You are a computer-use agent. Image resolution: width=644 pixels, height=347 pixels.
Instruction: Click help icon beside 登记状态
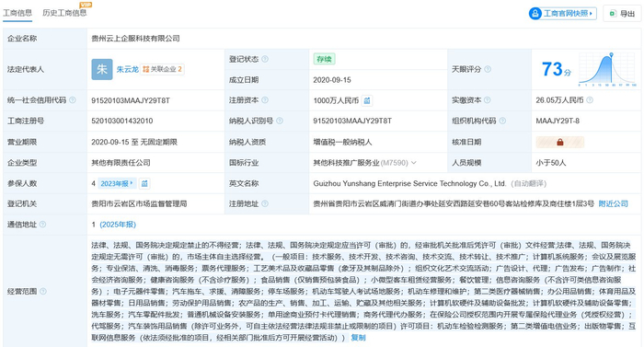265,59
